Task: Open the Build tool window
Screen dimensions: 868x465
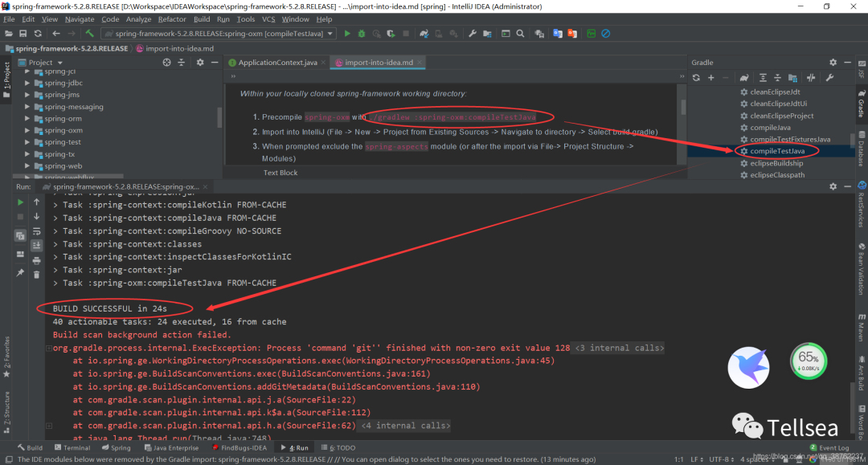Action: pos(30,448)
